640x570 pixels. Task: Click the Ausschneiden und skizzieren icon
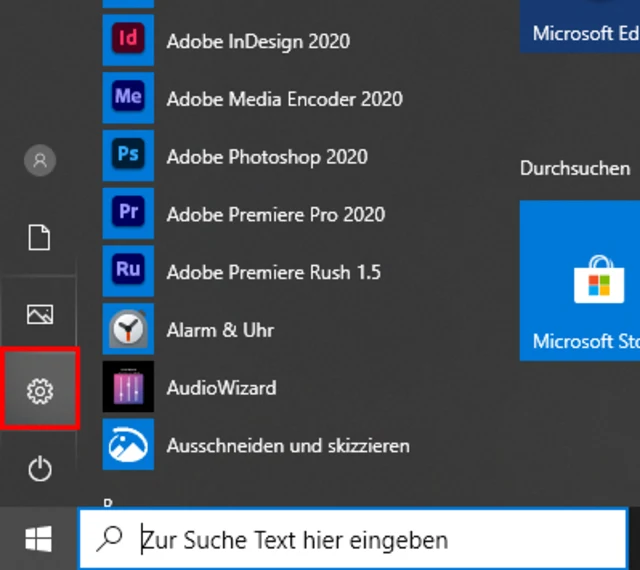click(128, 445)
